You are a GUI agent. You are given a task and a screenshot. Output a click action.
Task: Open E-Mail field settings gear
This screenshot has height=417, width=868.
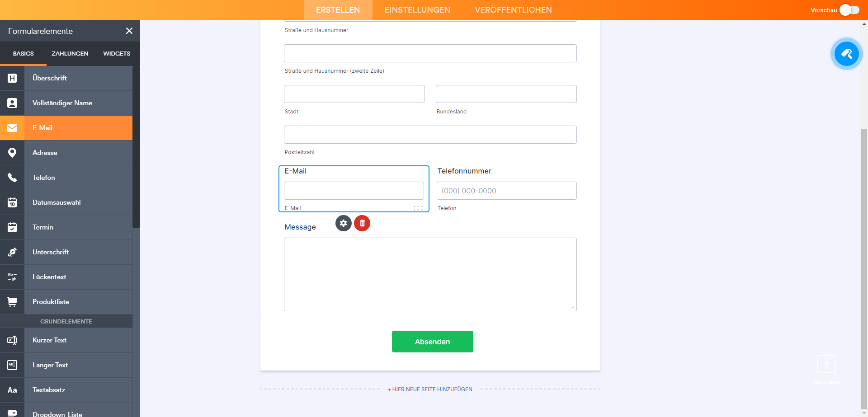click(x=344, y=223)
